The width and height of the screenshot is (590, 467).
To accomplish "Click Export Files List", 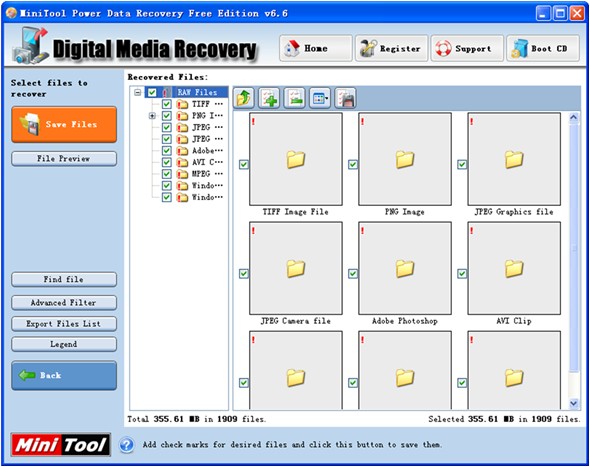I will [x=64, y=324].
